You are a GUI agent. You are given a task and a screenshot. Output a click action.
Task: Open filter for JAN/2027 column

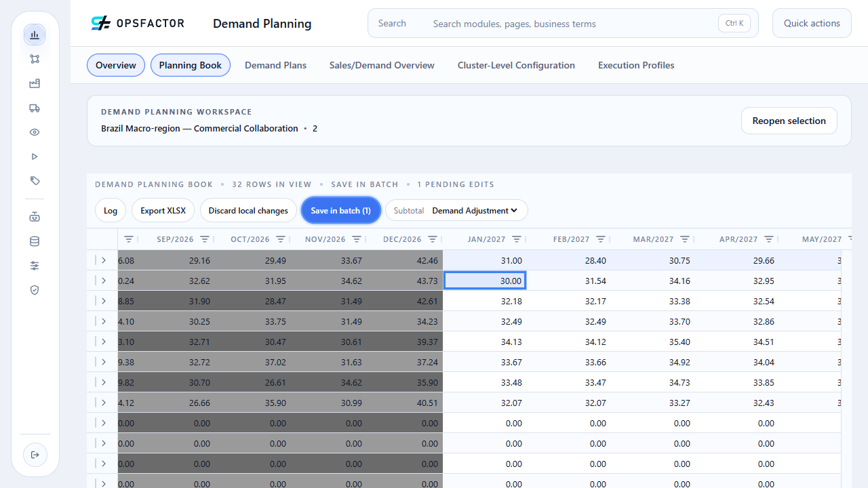(517, 239)
